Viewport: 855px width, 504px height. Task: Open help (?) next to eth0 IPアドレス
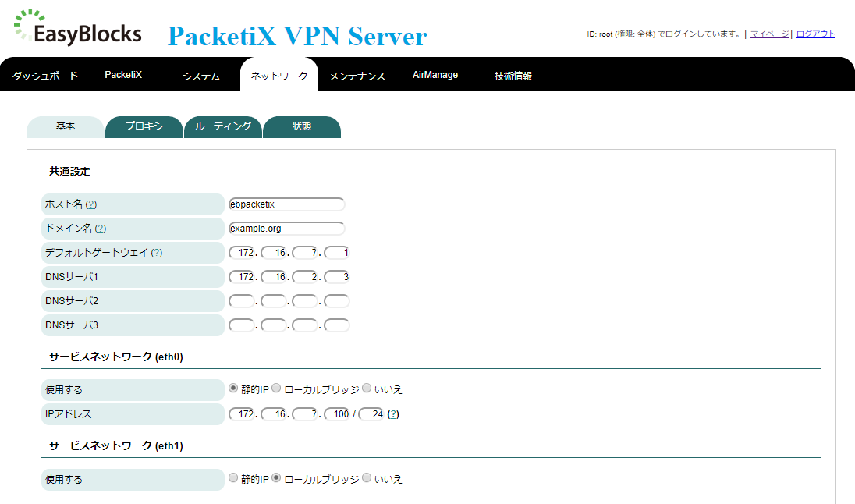tap(393, 414)
